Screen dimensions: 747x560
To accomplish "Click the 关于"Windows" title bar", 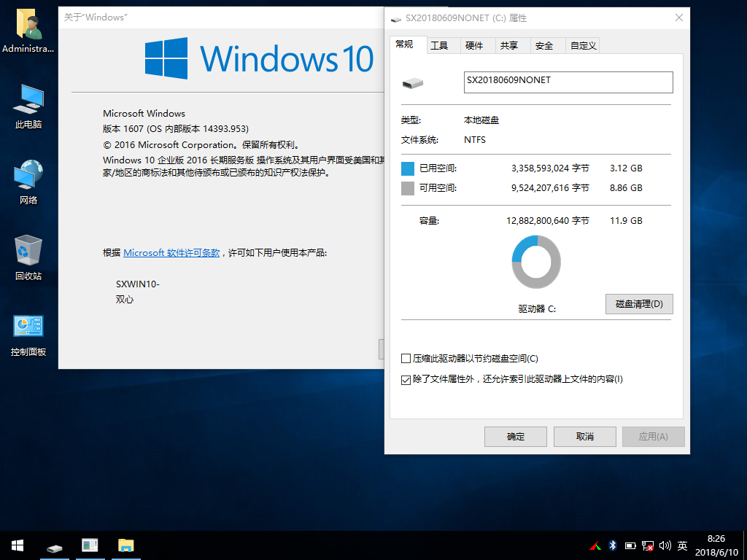I will click(222, 17).
